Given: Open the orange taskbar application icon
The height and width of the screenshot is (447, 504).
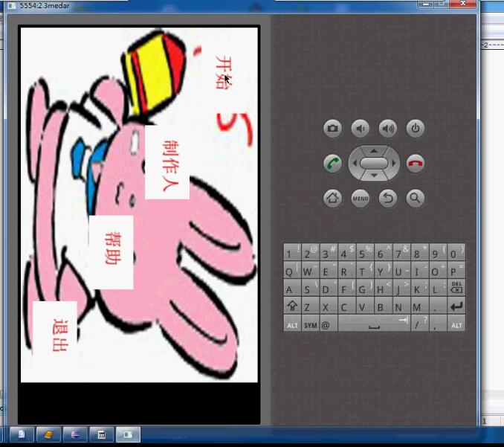Looking at the screenshot, I should [x=48, y=435].
